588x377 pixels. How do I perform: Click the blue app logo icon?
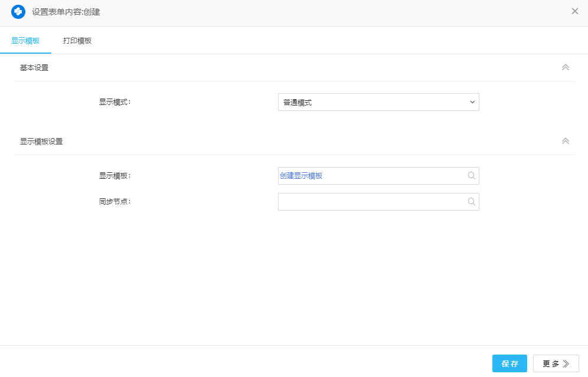(x=18, y=11)
